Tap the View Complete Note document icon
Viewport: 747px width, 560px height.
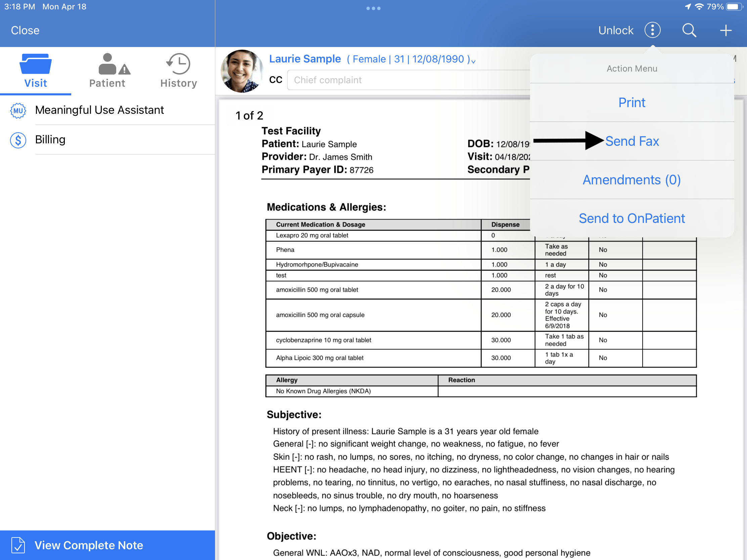pyautogui.click(x=18, y=545)
